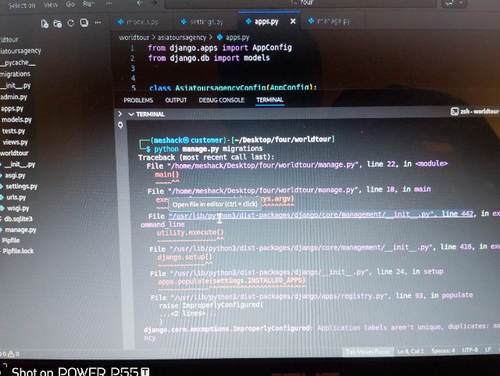This screenshot has height=376, width=500.
Task: Open the django/__init__.py line 24 traceback path
Action: pos(269,273)
